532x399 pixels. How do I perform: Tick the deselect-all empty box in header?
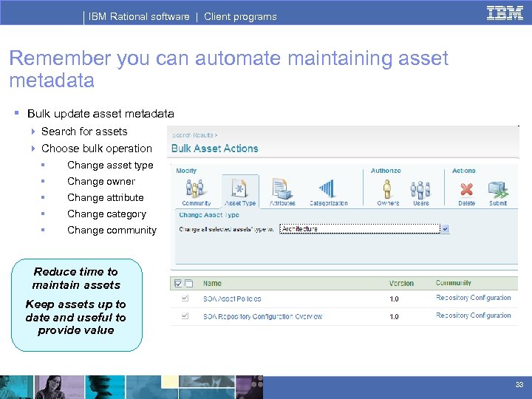[x=189, y=283]
